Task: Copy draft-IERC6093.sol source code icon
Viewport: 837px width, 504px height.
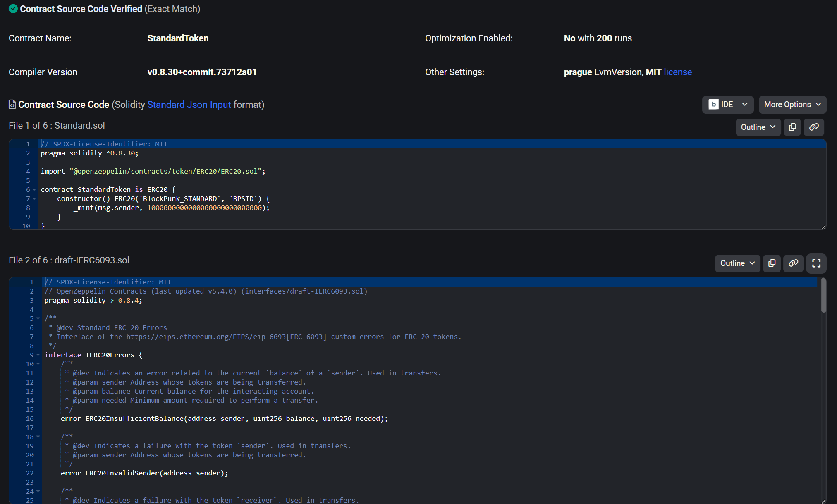Action: pos(772,263)
